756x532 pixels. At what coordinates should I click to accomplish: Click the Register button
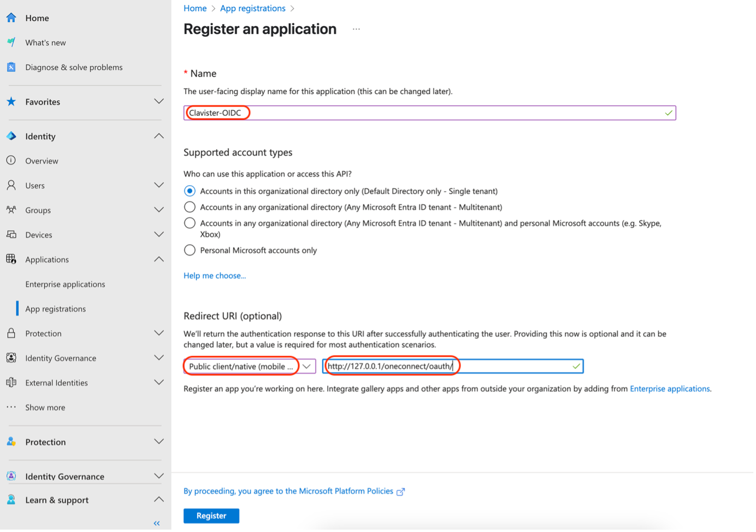click(211, 516)
